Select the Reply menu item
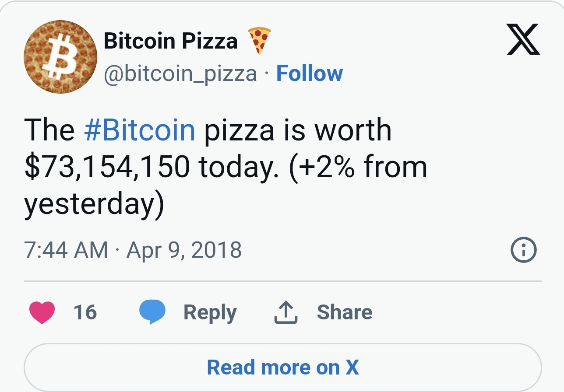 point(211,312)
